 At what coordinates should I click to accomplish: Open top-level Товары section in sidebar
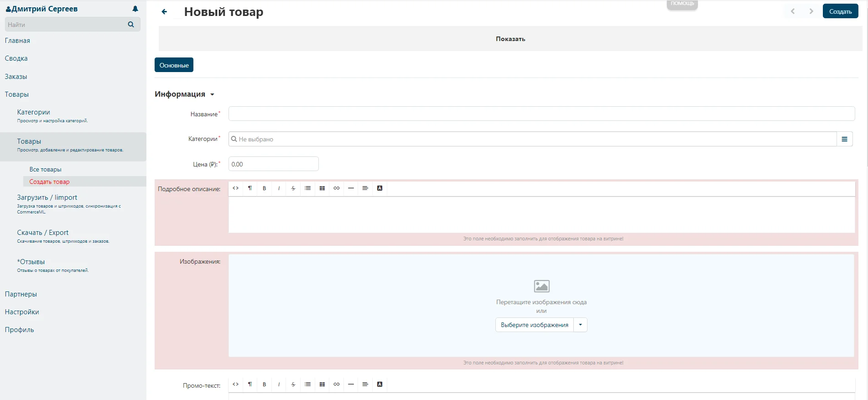point(17,94)
